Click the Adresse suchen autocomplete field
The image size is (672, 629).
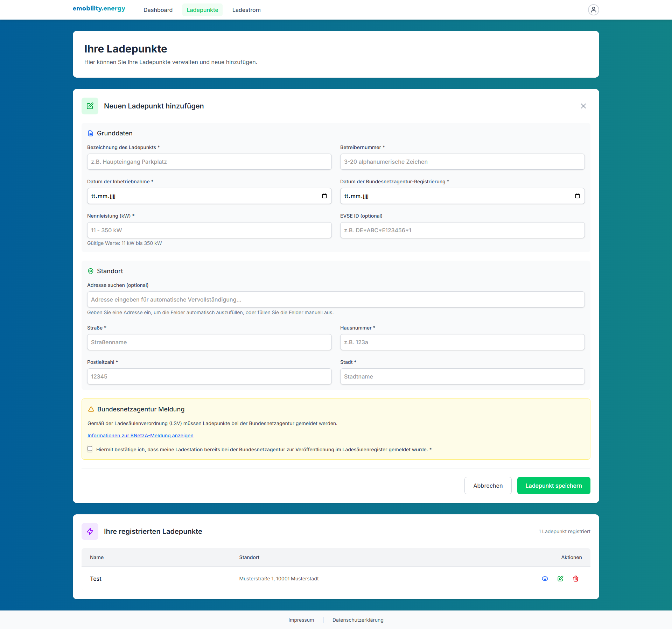point(336,299)
